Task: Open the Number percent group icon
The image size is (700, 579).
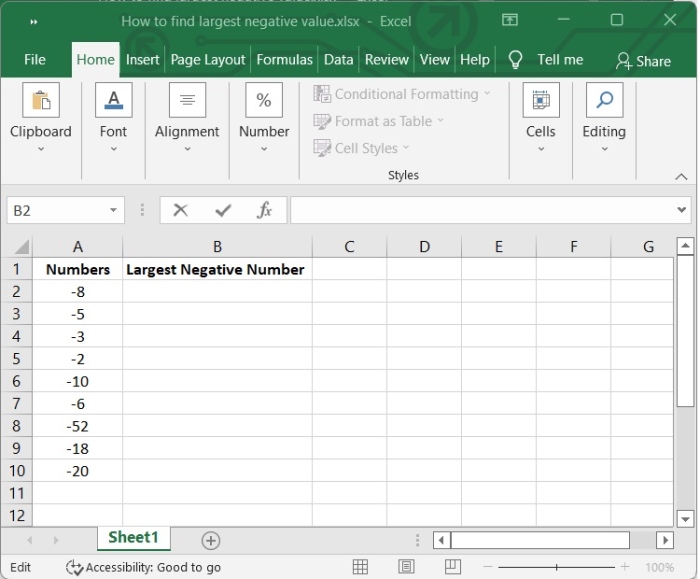Action: (x=264, y=100)
